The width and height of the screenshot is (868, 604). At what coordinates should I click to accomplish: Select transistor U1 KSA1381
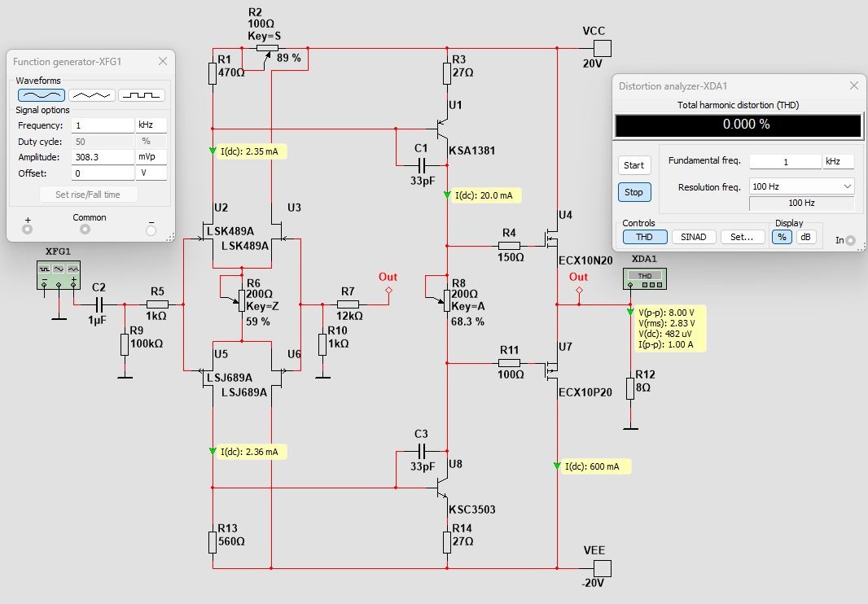pos(443,129)
